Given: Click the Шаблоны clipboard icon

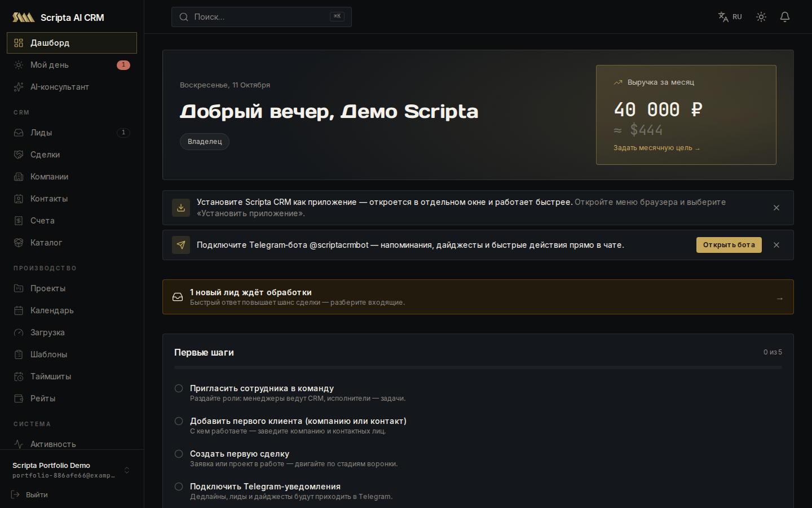Looking at the screenshot, I should [19, 354].
